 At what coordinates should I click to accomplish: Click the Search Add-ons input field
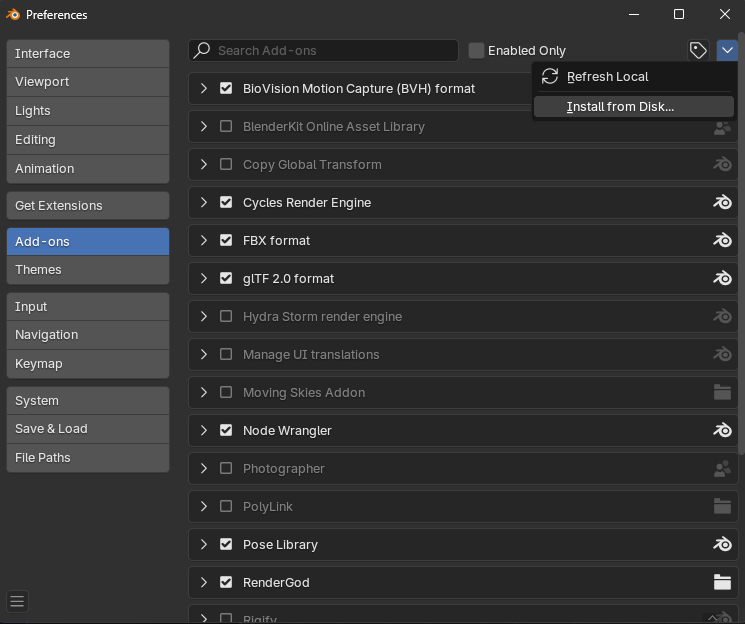[x=324, y=50]
